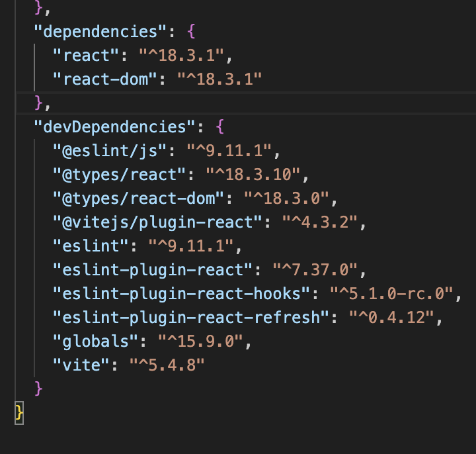Screen dimensions: 476x454
Task: Click the opening brace after "dependencies"
Action: click(x=191, y=31)
